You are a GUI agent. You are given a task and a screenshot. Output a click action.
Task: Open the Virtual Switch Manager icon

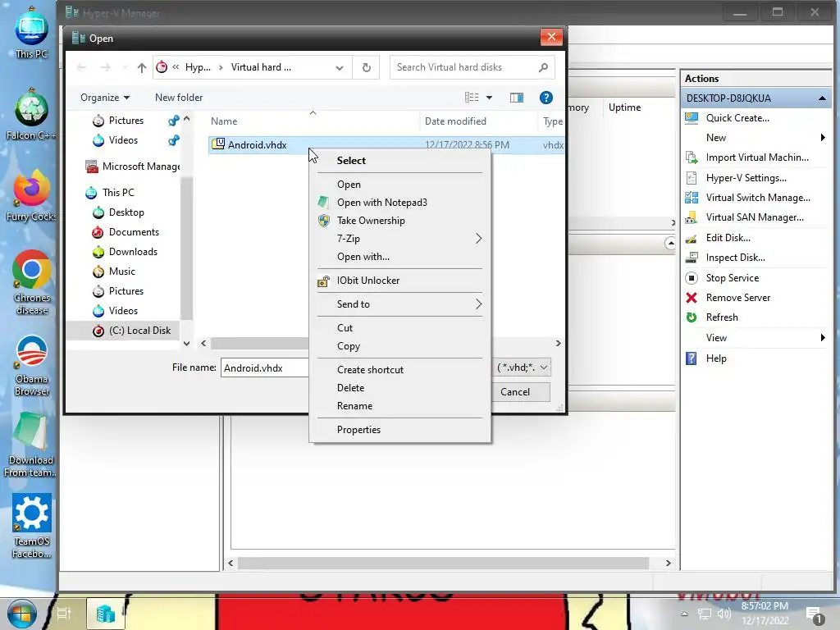pyautogui.click(x=691, y=198)
